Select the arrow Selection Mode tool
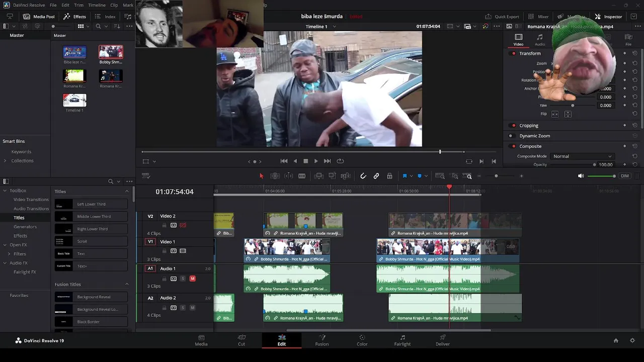Screen dimensions: 644x362 tap(261, 176)
